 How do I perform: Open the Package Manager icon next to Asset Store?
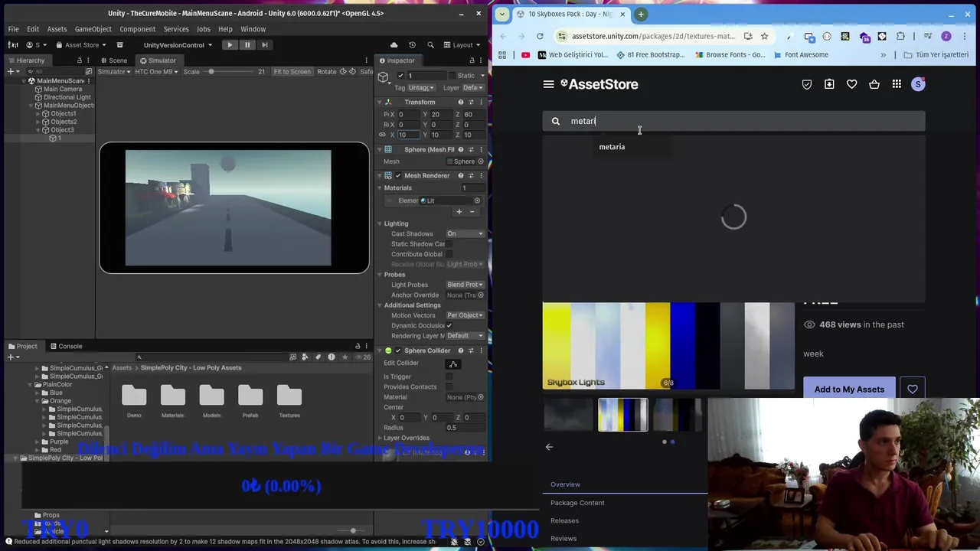pyautogui.click(x=119, y=44)
